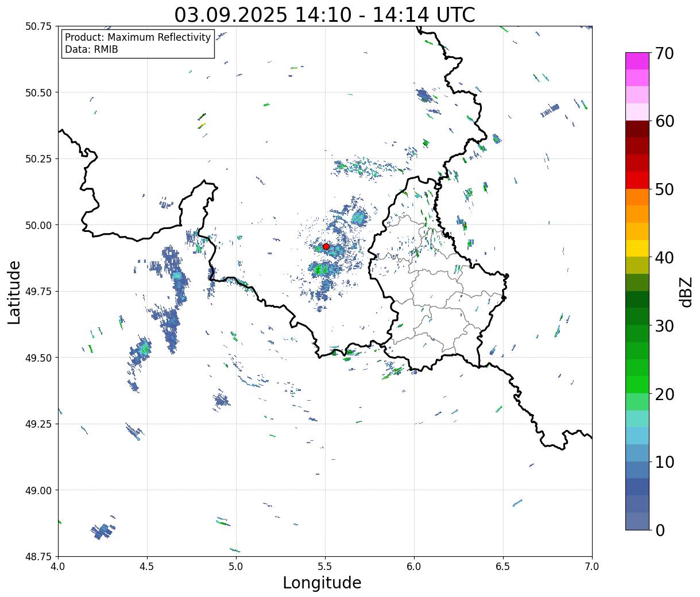Viewport: 700px width, 597px height.
Task: Click the orange colorbar swatch below 50
Action: coord(637,197)
